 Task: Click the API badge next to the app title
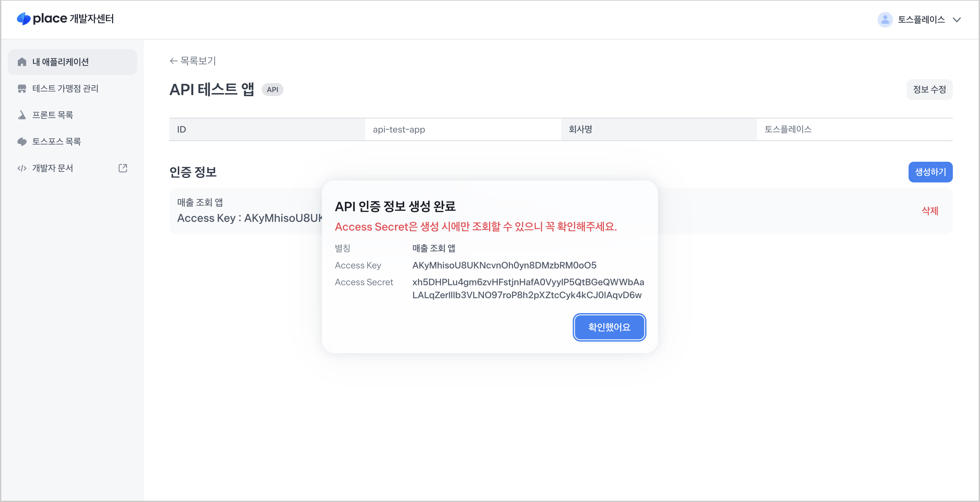click(x=273, y=90)
